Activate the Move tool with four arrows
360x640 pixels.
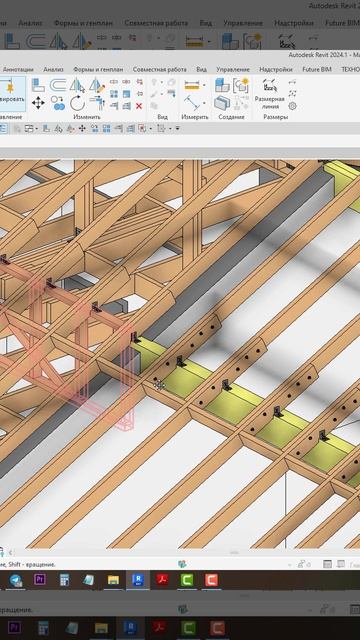click(38, 103)
